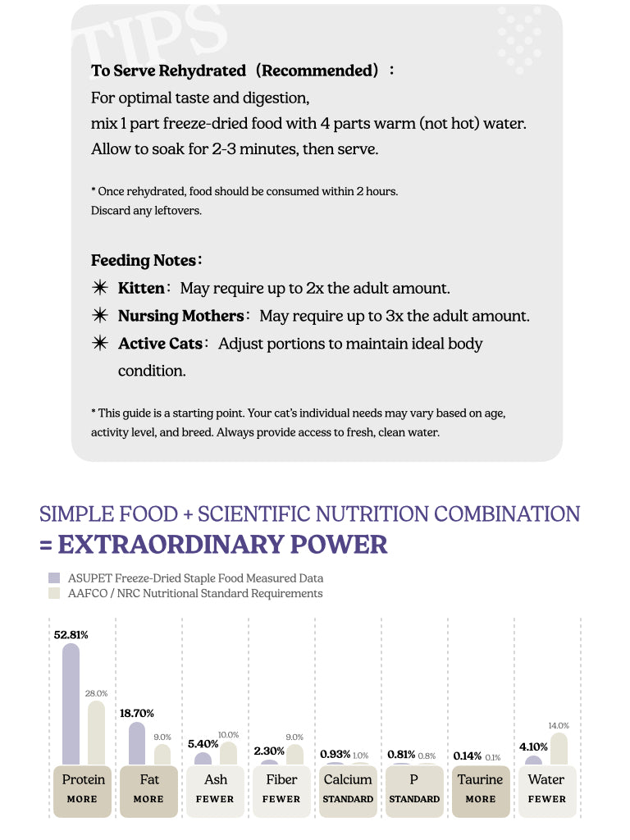Screen dimensions: 630x840
Task: Click the purple 52.81% protein bar
Action: (71, 704)
